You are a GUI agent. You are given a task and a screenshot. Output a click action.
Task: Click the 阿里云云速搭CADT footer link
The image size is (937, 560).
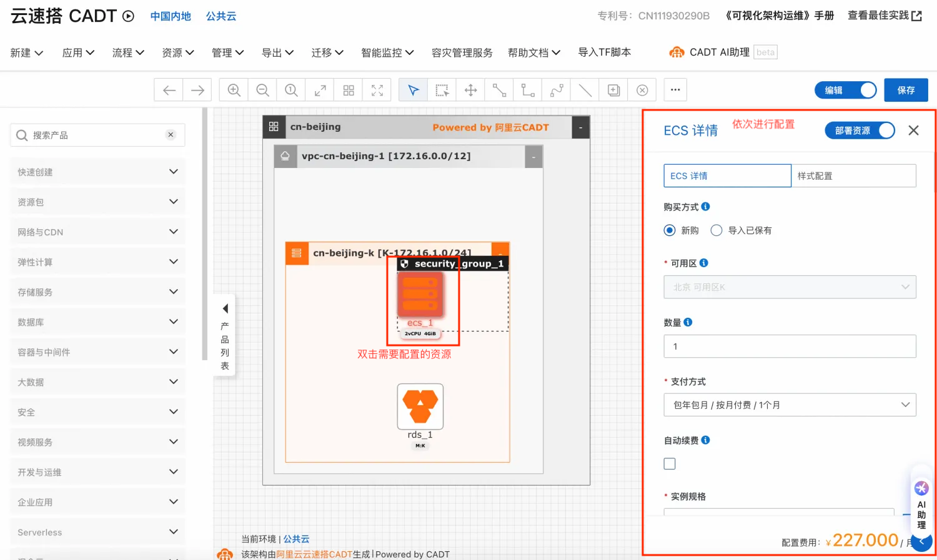tap(314, 554)
